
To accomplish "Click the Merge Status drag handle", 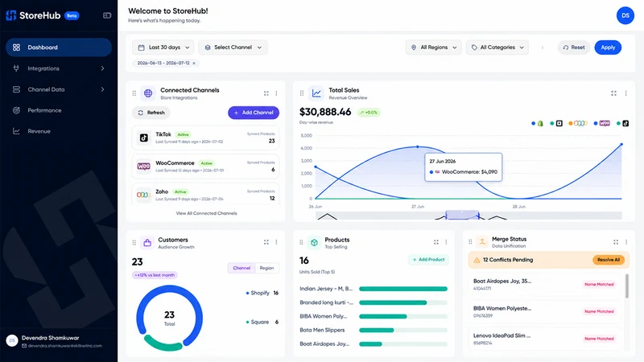I will (470, 242).
